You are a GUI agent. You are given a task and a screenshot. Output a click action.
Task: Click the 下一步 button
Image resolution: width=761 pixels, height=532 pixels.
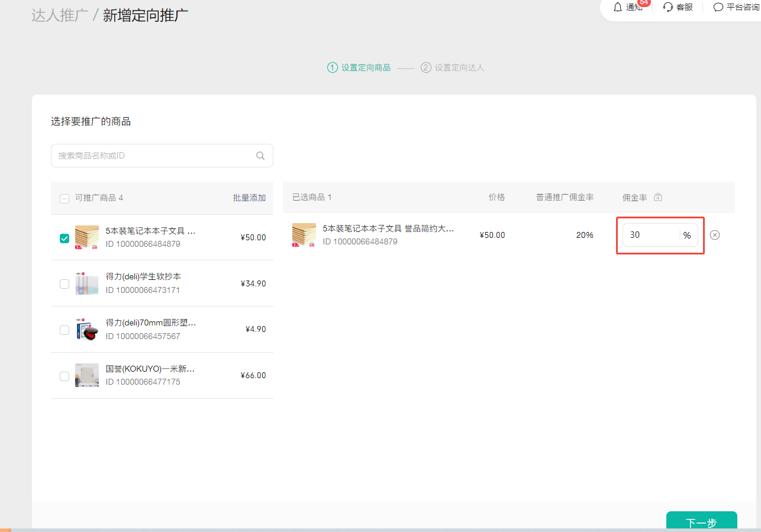click(x=701, y=522)
